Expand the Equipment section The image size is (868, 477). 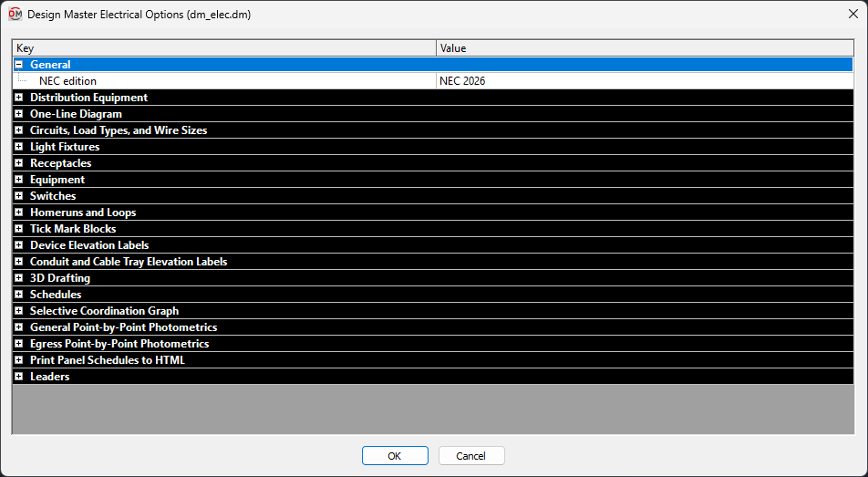pyautogui.click(x=19, y=180)
